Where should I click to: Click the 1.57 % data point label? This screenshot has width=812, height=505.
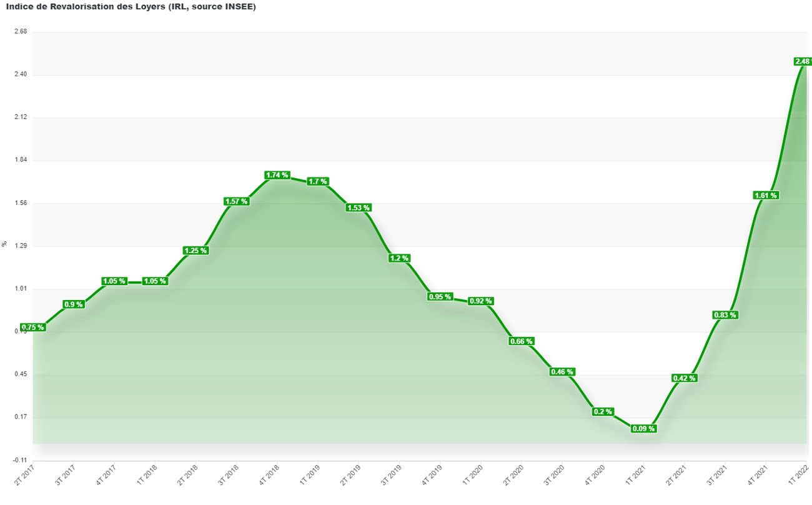(236, 201)
